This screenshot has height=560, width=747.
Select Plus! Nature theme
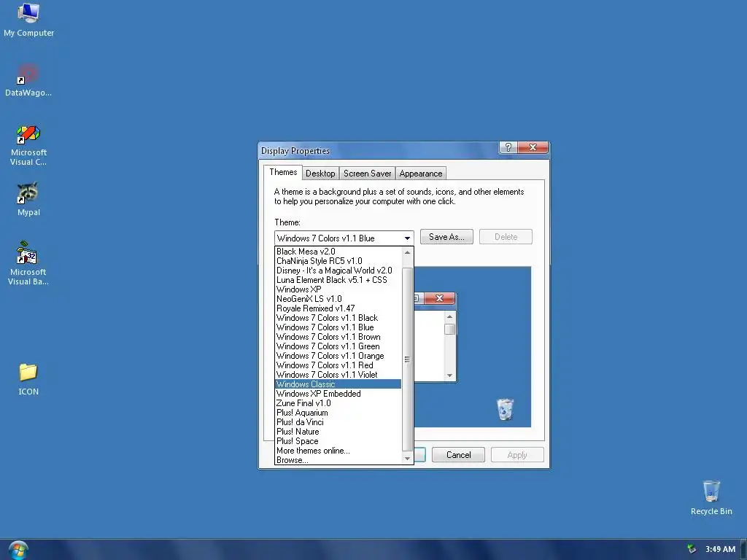click(x=338, y=432)
